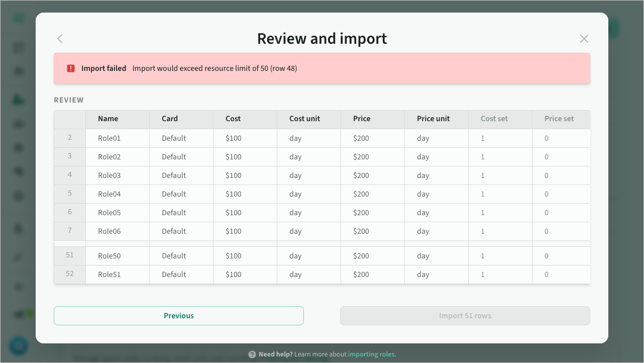Click the Card column header
644x363 pixels.
click(170, 119)
